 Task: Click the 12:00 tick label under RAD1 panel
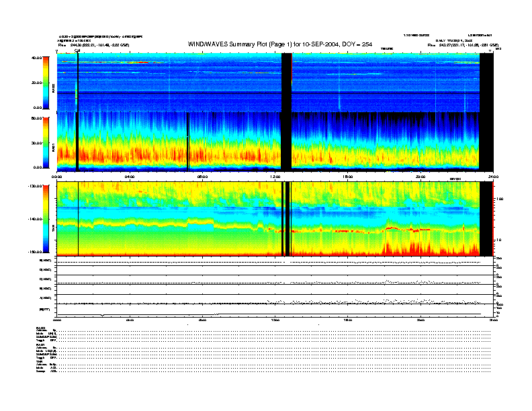[275, 177]
